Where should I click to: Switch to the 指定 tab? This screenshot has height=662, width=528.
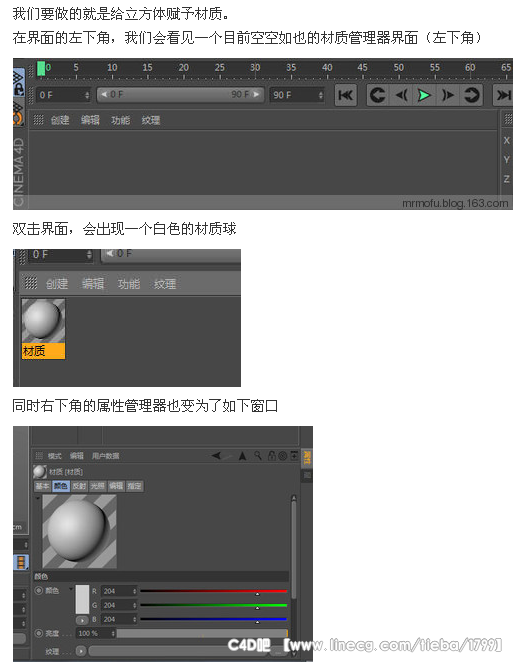[x=134, y=486]
